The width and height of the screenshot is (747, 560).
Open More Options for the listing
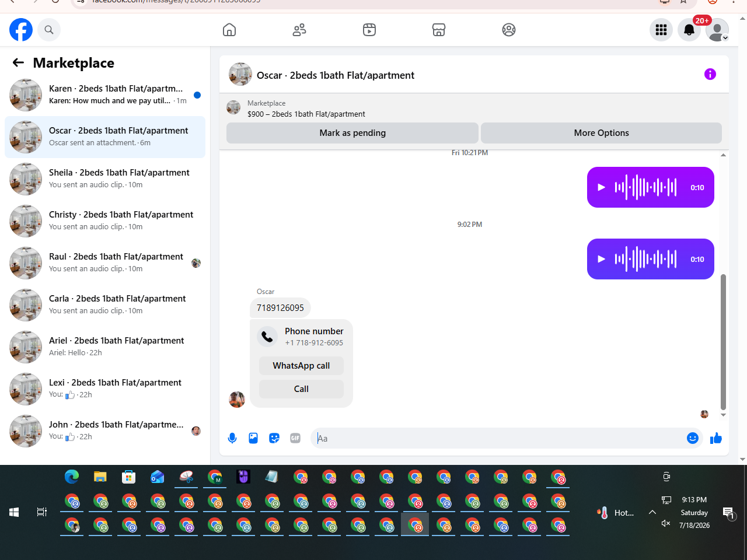coord(601,133)
